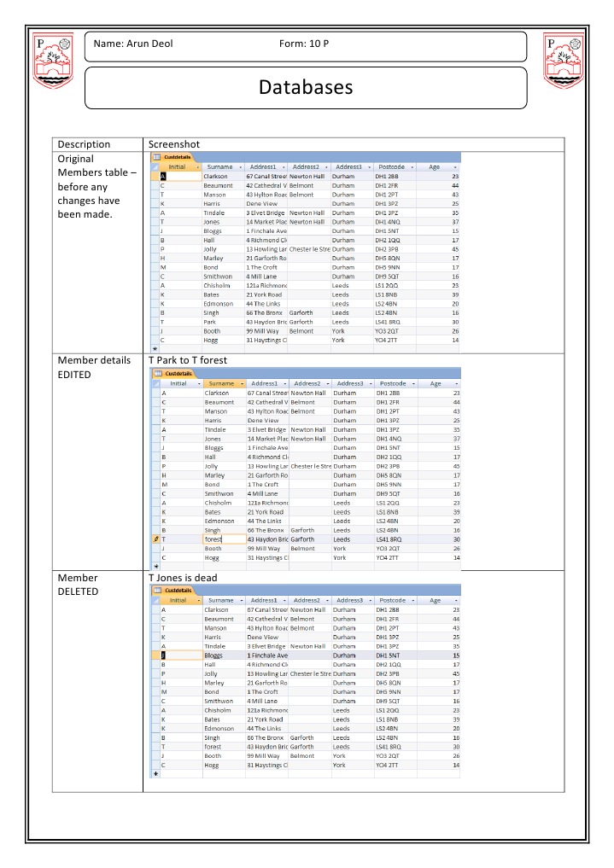Image resolution: width=614 pixels, height=868 pixels.
Task: Click the pencil edit indicator beside the forest row
Action: tap(156, 539)
